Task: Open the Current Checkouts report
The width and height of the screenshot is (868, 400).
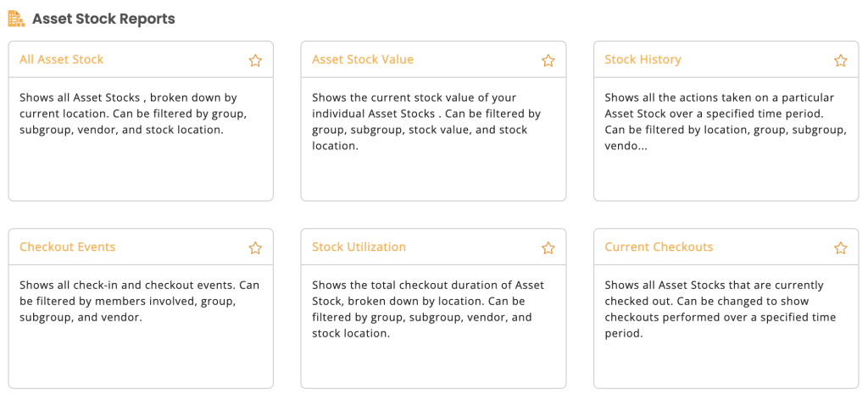Action: pos(659,247)
